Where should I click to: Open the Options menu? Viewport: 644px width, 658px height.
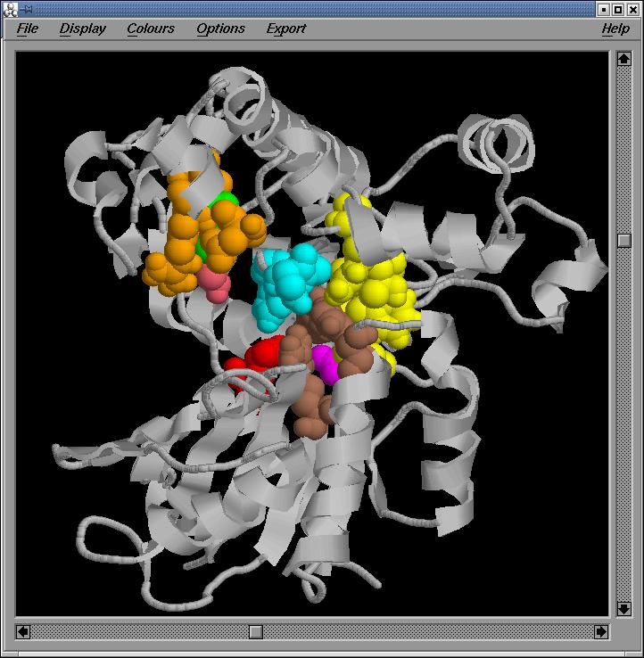pyautogui.click(x=220, y=29)
